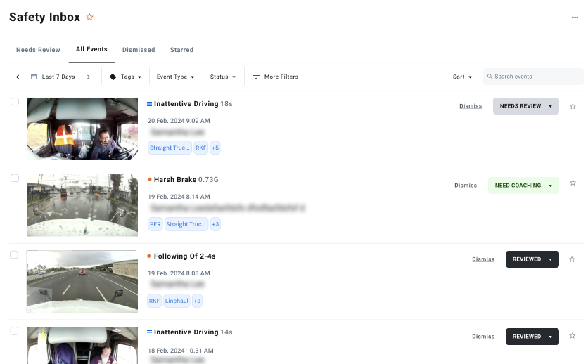Click RKF tag on Inattentive Driving 18s
Screen dimensions: 588x364
[201, 148]
